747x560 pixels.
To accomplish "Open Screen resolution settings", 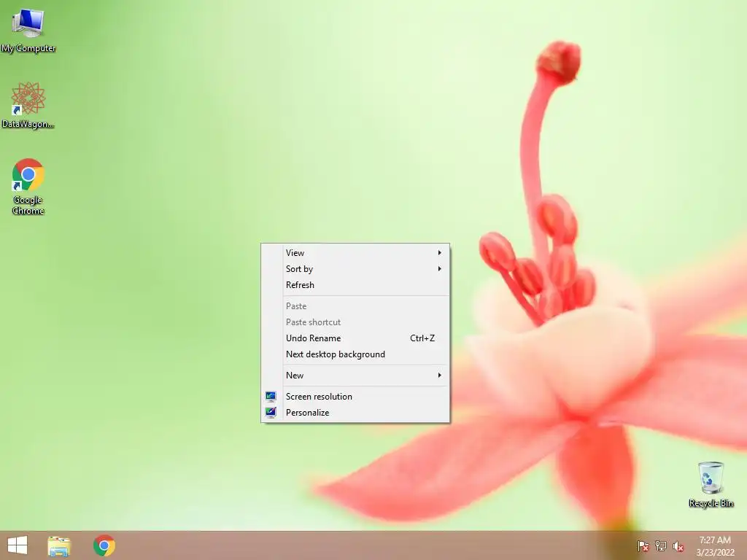I will click(x=355, y=397).
